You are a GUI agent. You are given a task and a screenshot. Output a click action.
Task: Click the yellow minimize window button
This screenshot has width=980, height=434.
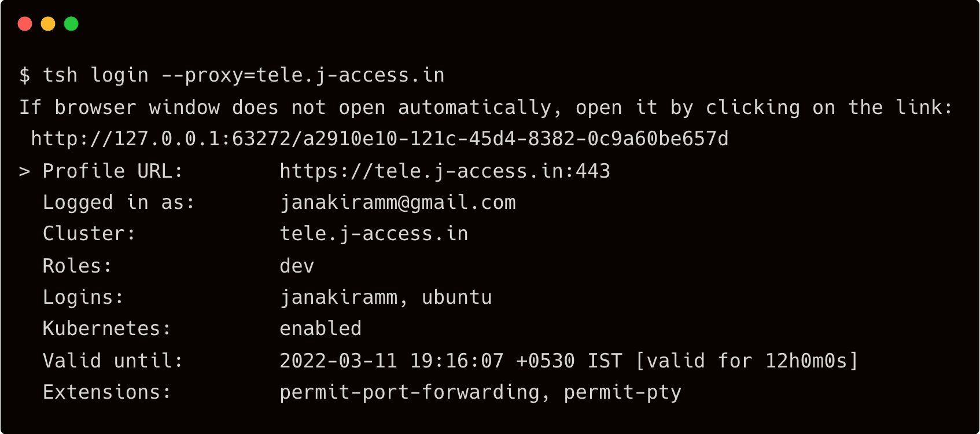48,24
